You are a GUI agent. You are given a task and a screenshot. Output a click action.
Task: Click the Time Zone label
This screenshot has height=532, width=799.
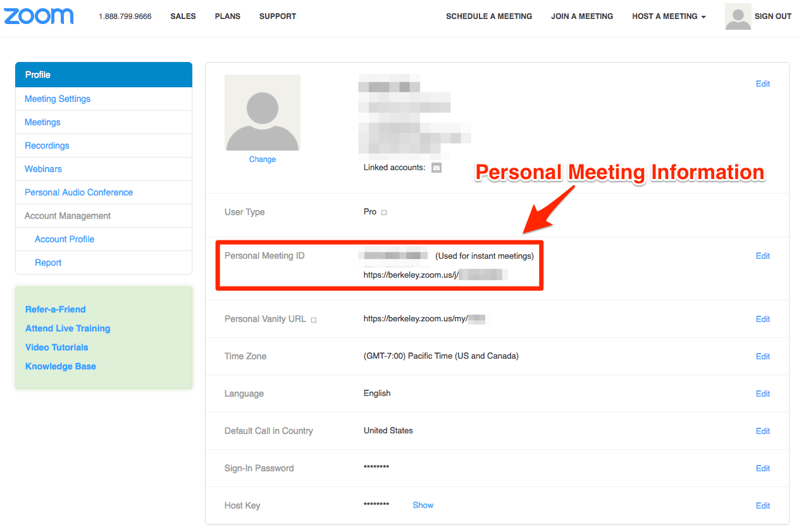point(245,356)
